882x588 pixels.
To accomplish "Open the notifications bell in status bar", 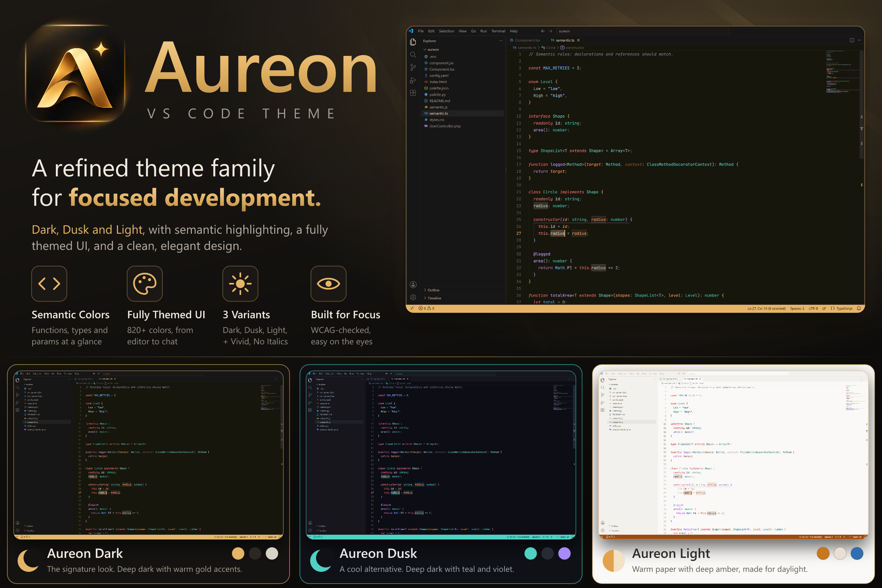I will coord(858,308).
